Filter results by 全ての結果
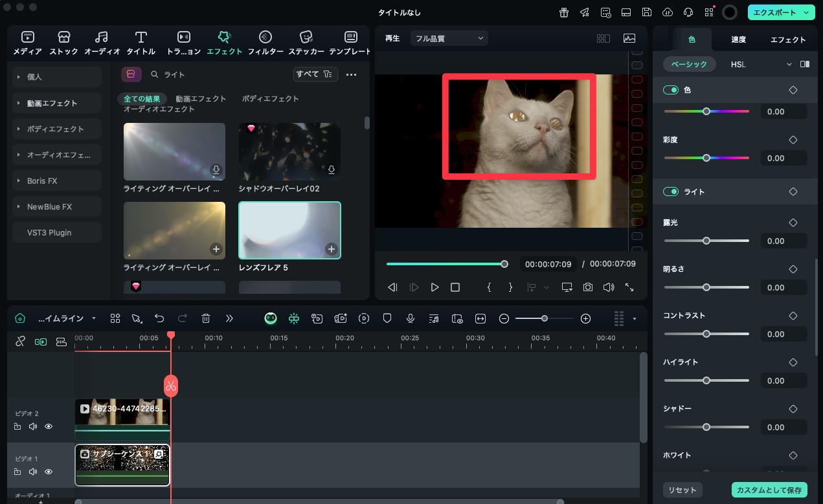This screenshot has height=504, width=823. (x=141, y=98)
